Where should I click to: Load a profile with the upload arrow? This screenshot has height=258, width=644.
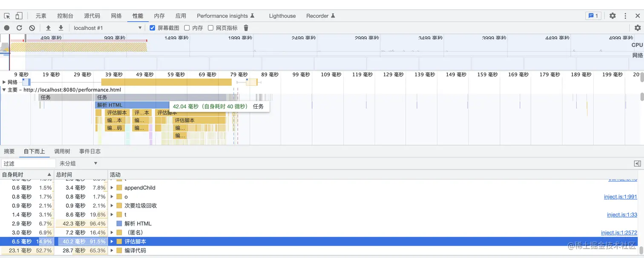click(48, 28)
